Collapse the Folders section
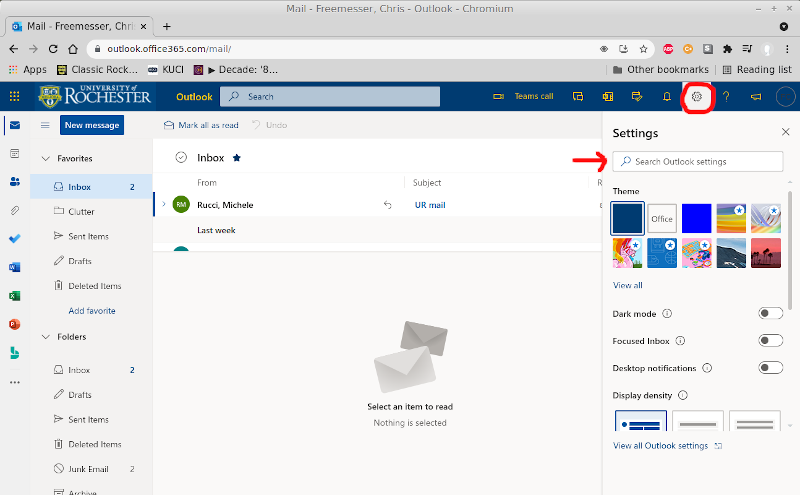This screenshot has width=800, height=495. point(45,337)
